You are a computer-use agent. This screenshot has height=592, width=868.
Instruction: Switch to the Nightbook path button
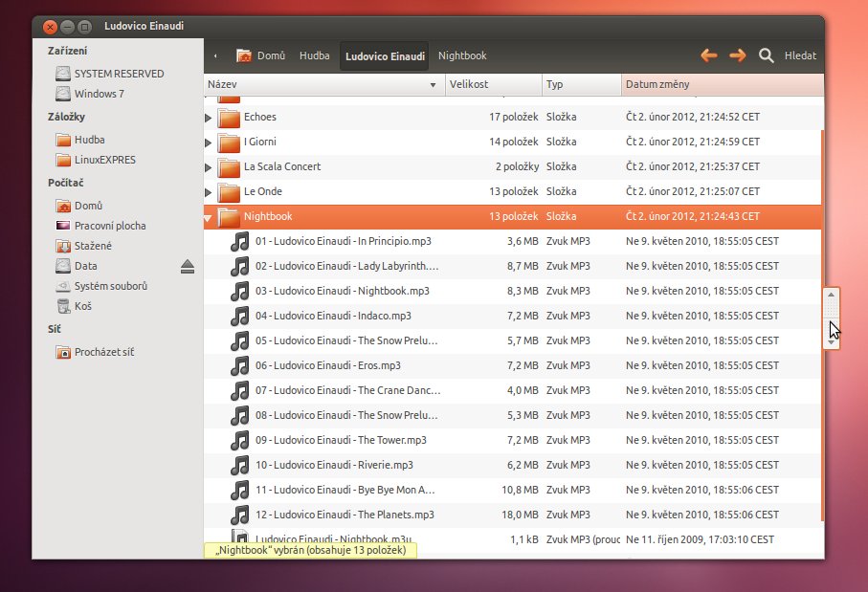(x=462, y=55)
